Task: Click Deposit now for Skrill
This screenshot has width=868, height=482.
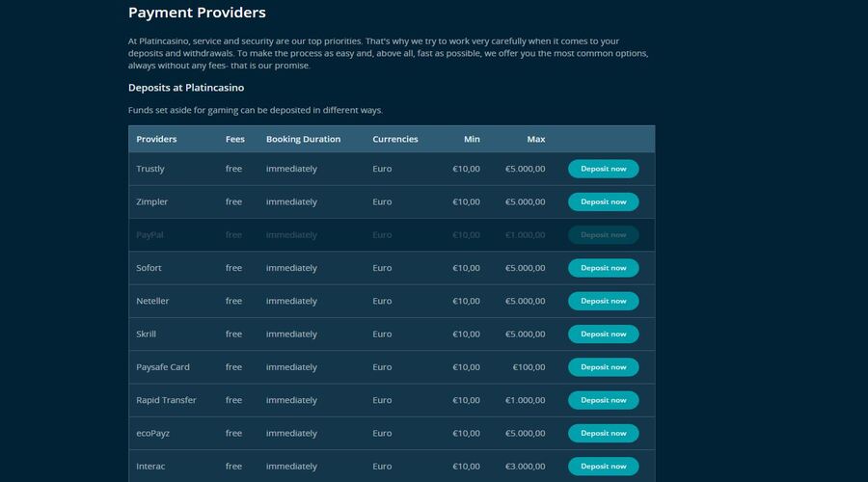Action: coord(604,335)
